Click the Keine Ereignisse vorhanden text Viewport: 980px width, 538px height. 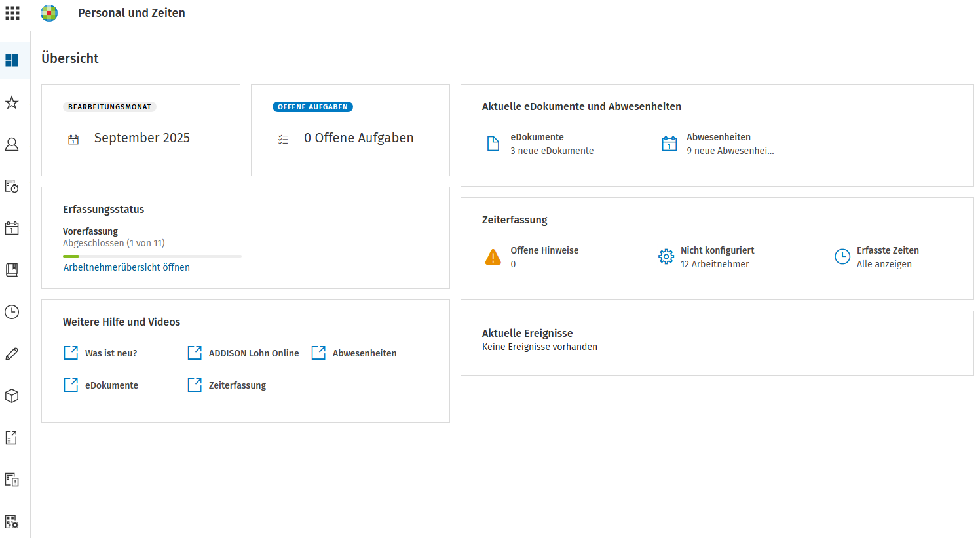click(x=540, y=347)
